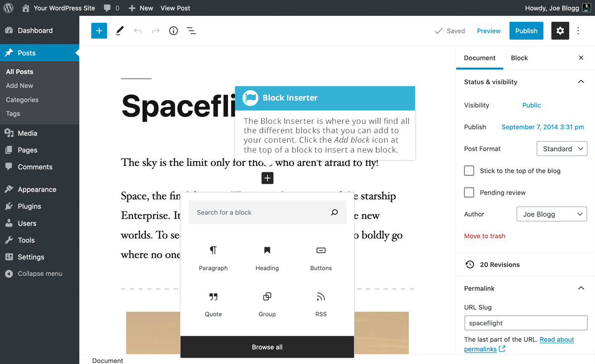Click the Search for a block field
The width and height of the screenshot is (595, 364).
coord(260,212)
